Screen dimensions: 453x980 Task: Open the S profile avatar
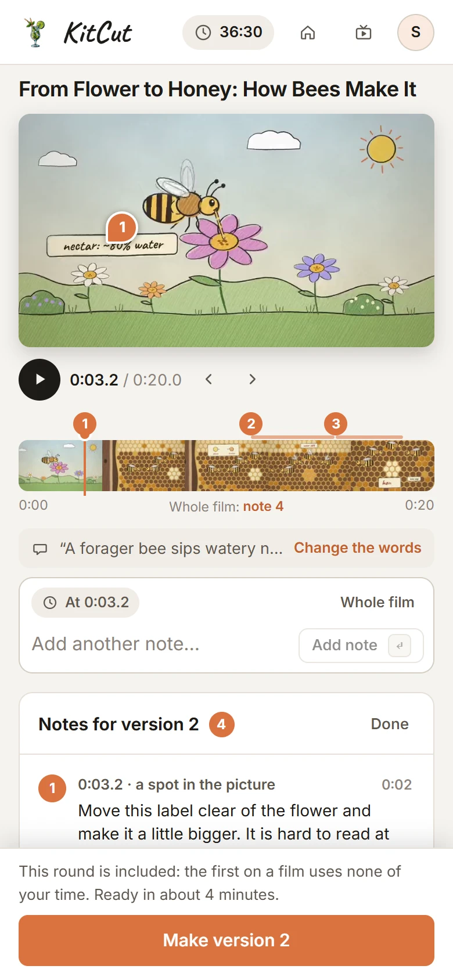[x=416, y=33]
